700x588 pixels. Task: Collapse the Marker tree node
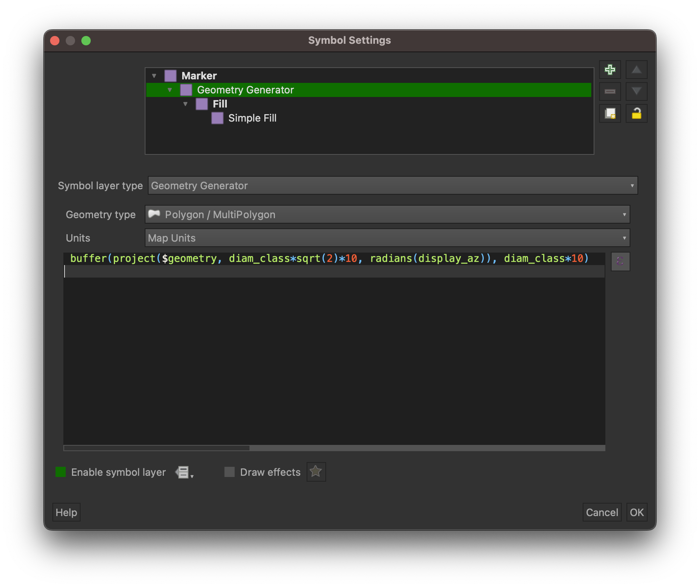click(154, 76)
